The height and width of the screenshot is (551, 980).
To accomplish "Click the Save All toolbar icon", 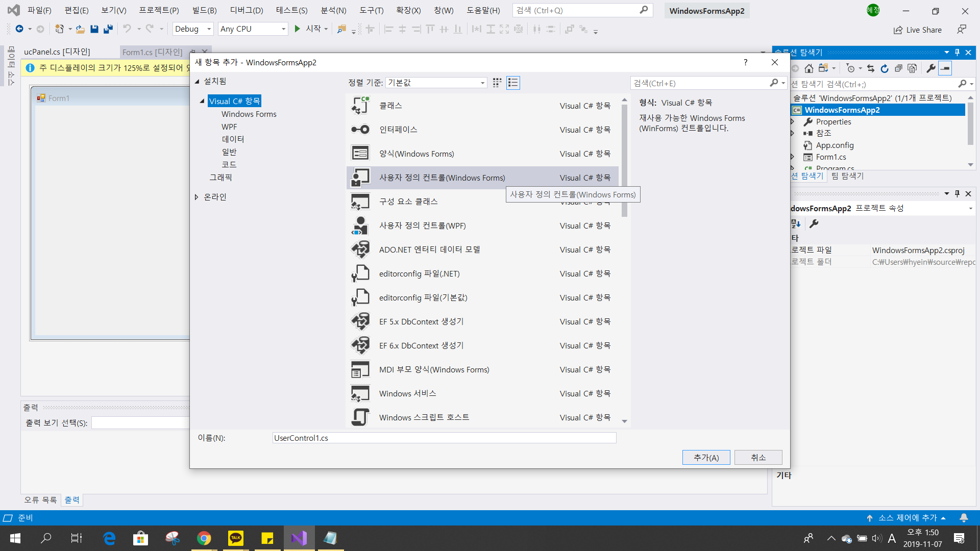I will coord(108,29).
